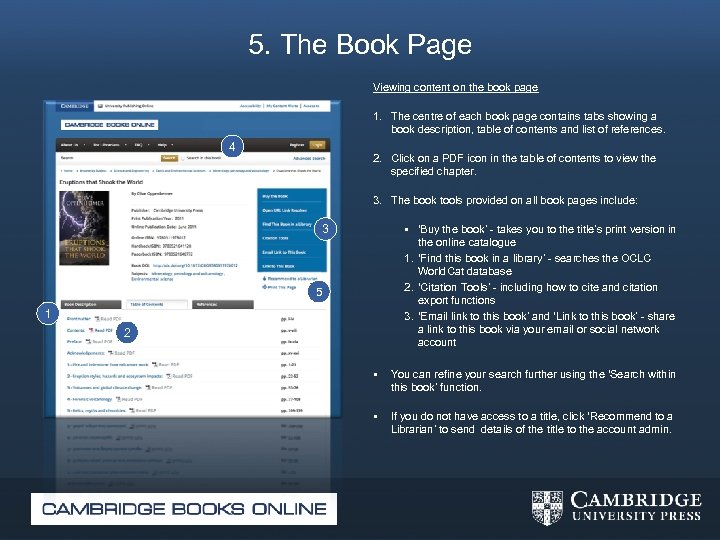Click the gold Search button
This screenshot has width=720, height=540.
point(169,158)
